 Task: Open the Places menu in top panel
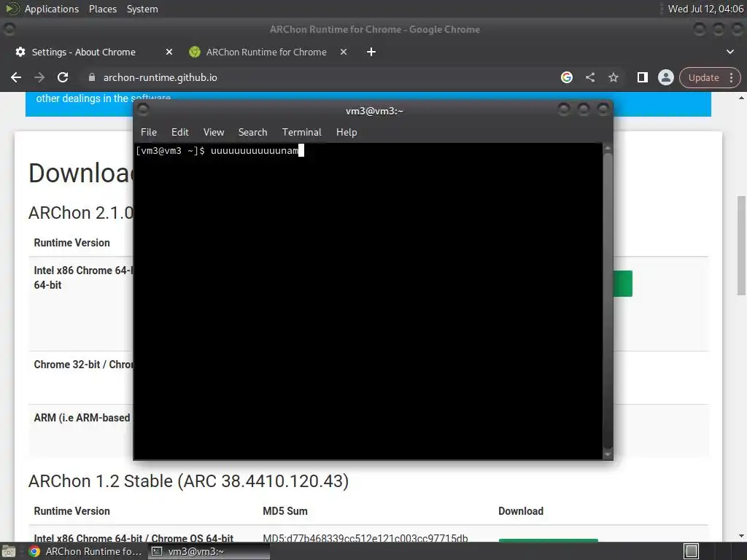tap(103, 9)
